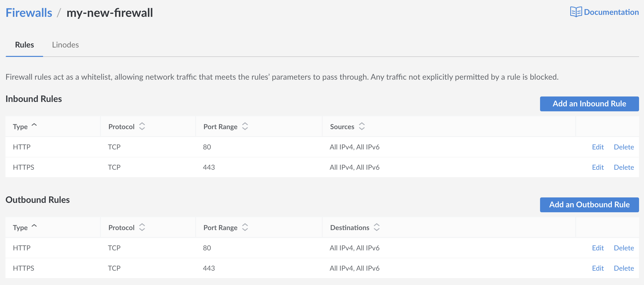Viewport: 644px width, 285px height.
Task: Edit the inbound HTTP rule
Action: pos(597,147)
